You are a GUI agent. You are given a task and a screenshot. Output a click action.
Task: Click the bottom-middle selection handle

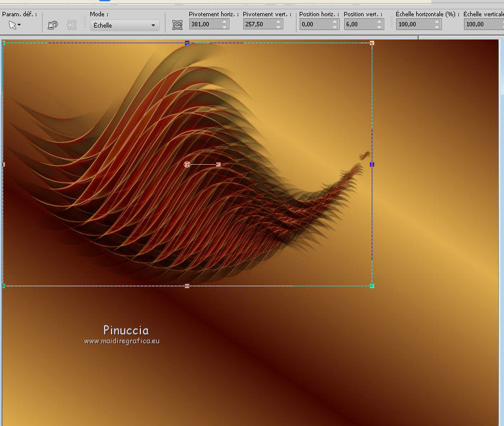click(187, 286)
